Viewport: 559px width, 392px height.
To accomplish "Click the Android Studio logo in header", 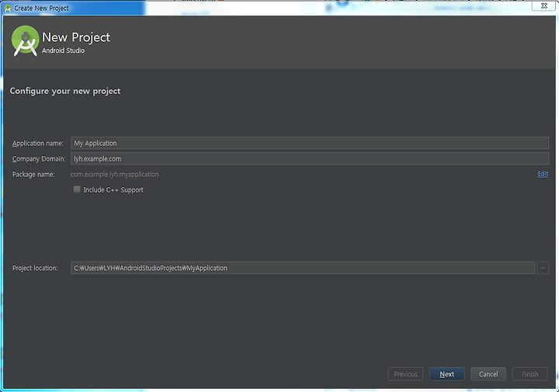I will pyautogui.click(x=25, y=41).
